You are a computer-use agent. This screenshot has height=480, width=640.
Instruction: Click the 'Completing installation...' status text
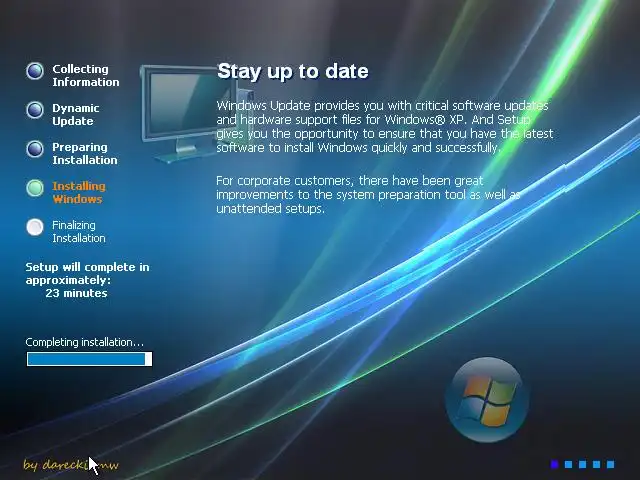[x=84, y=342]
